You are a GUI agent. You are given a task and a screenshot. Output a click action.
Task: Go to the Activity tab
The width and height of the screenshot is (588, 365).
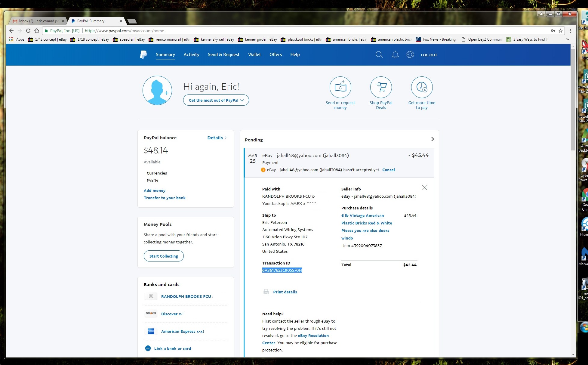point(191,54)
